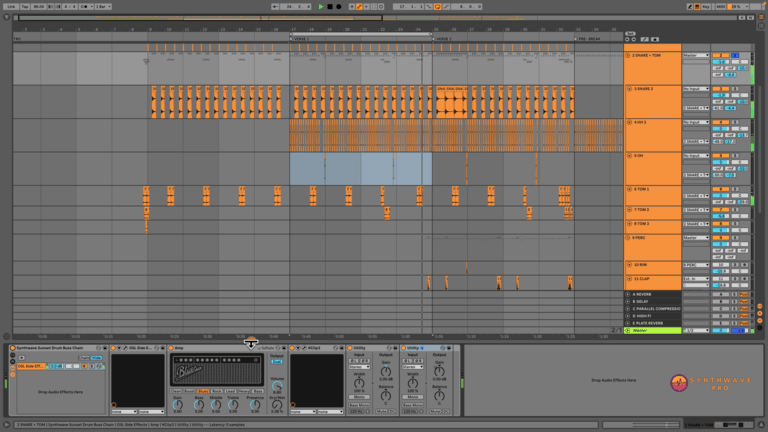Toggle Track Delay section show button
Screen dimensions: 768x432
(760, 328)
